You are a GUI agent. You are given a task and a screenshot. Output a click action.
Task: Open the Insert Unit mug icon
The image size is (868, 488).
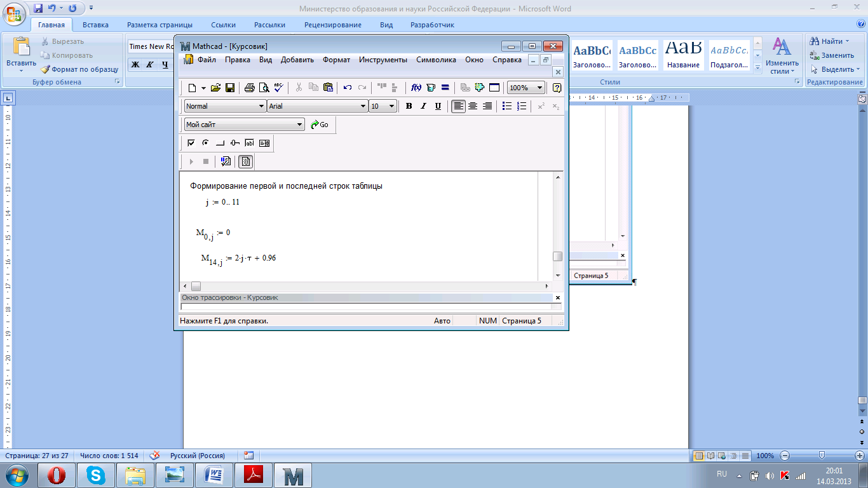[x=431, y=88]
